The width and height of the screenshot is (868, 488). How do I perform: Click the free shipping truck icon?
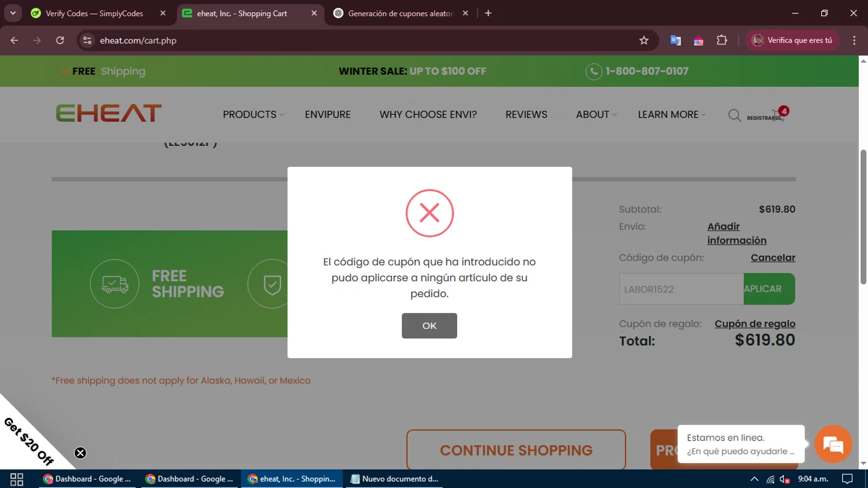115,284
